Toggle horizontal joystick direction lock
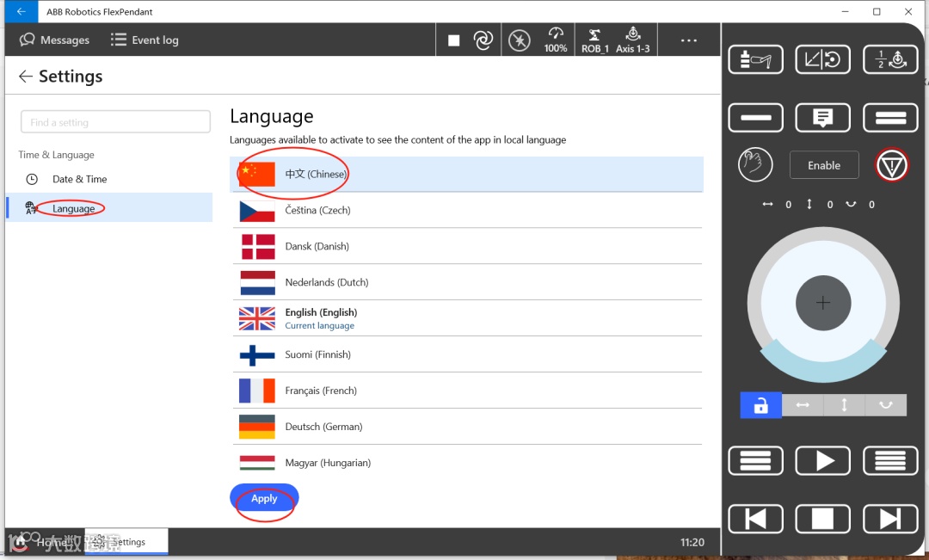 tap(803, 405)
